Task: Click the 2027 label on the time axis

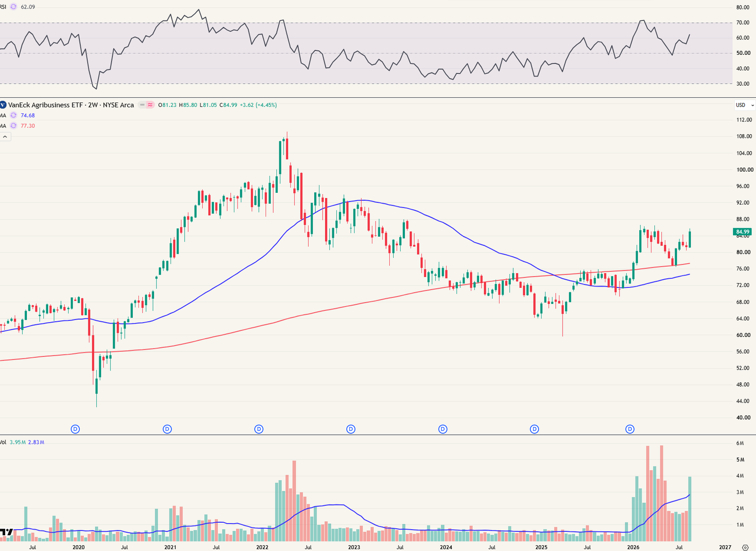Action: (x=725, y=547)
